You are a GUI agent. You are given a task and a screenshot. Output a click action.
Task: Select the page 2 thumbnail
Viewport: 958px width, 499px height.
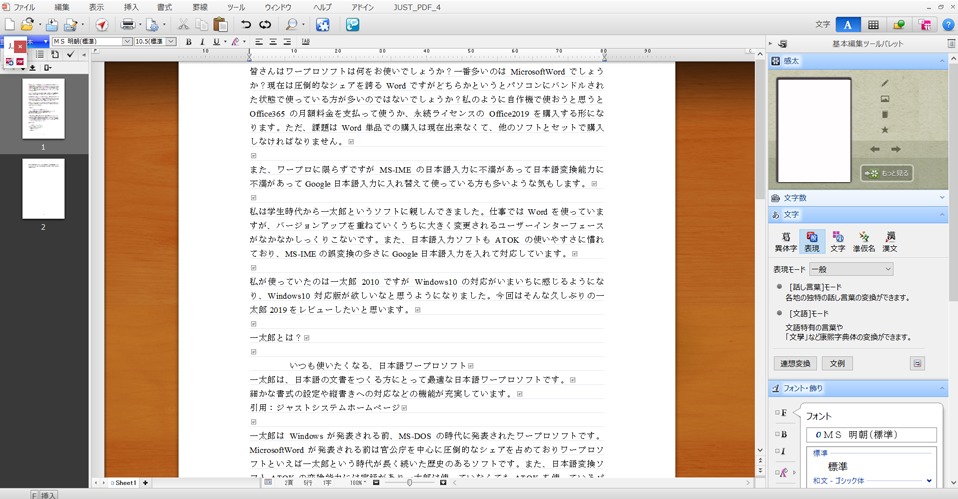(x=43, y=189)
